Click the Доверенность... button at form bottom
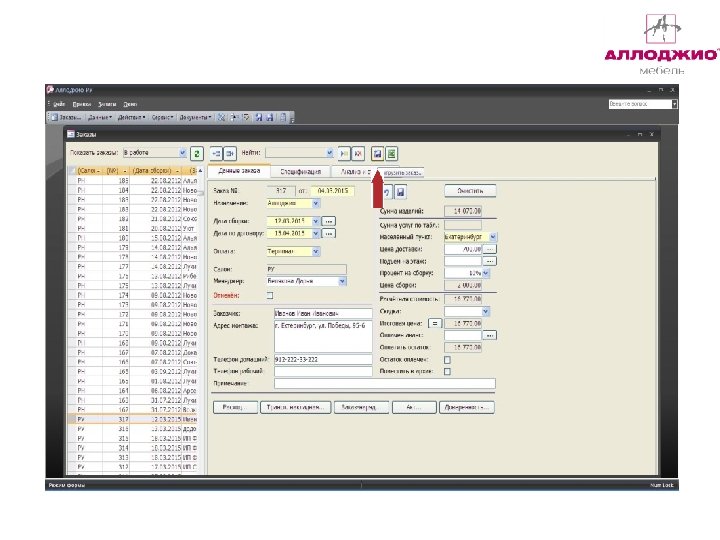 coord(467,407)
